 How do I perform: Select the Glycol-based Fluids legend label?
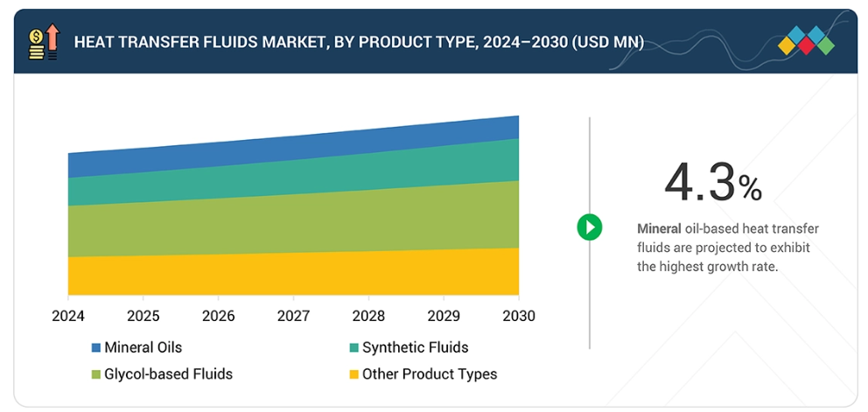click(x=168, y=374)
